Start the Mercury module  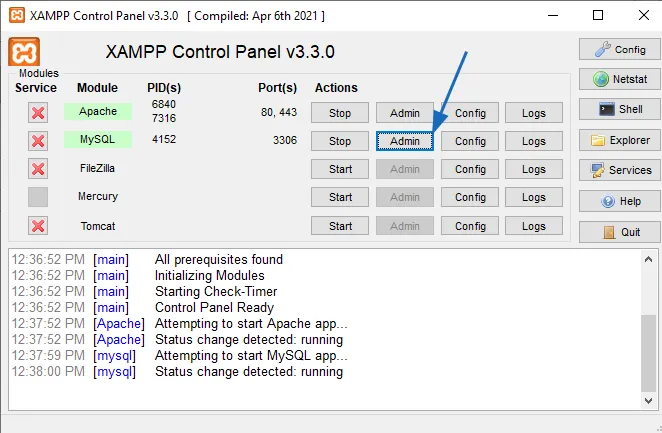pos(340,198)
